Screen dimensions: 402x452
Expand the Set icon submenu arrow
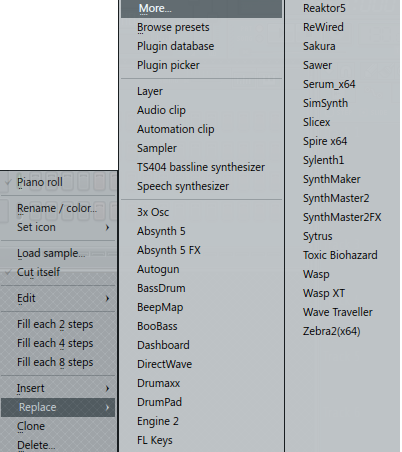[x=107, y=227]
